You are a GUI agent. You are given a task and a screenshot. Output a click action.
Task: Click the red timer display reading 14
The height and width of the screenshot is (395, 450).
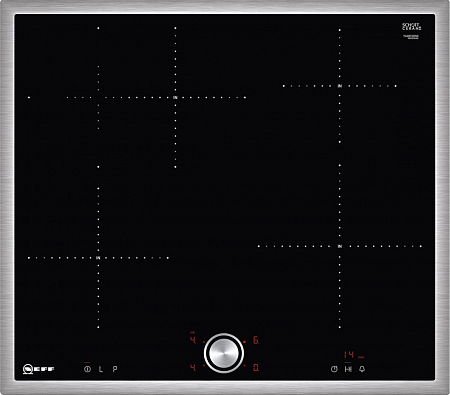pos(349,354)
